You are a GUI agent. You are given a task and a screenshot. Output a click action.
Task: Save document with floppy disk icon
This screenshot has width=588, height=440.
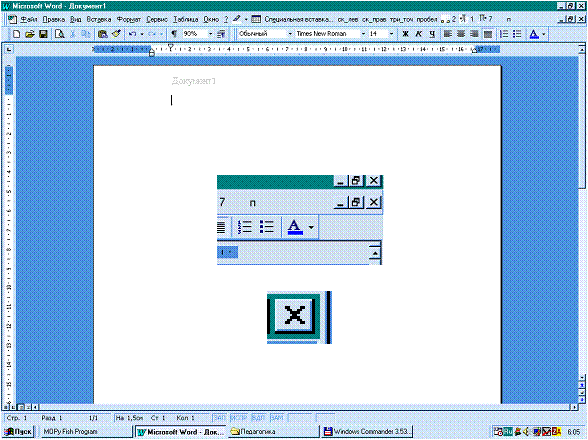click(x=43, y=34)
